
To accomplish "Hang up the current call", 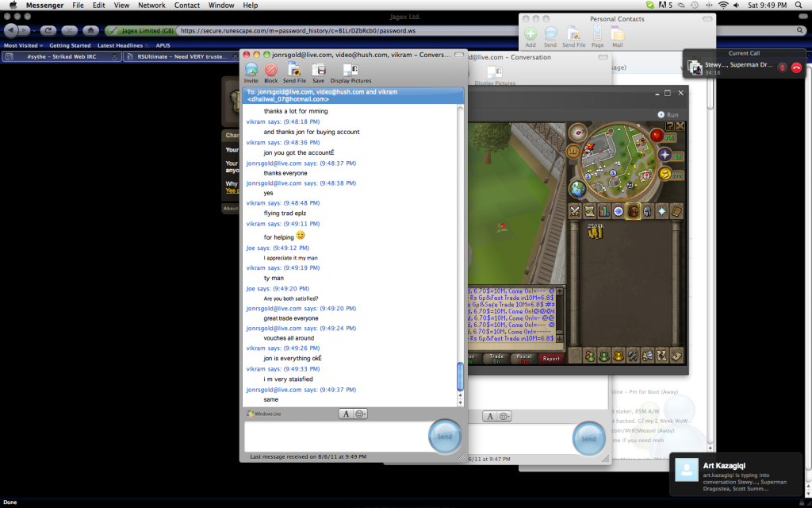I will pos(796,68).
